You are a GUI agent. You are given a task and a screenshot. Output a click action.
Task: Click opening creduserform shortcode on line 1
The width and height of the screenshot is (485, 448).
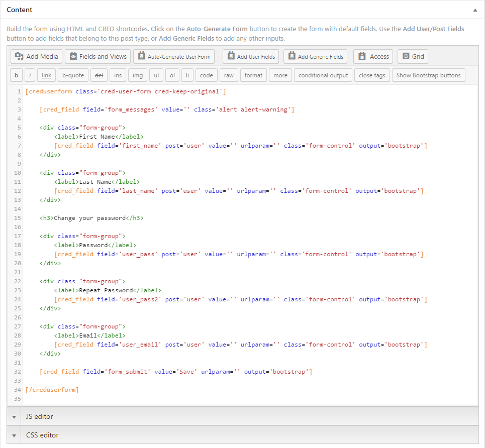(x=126, y=91)
